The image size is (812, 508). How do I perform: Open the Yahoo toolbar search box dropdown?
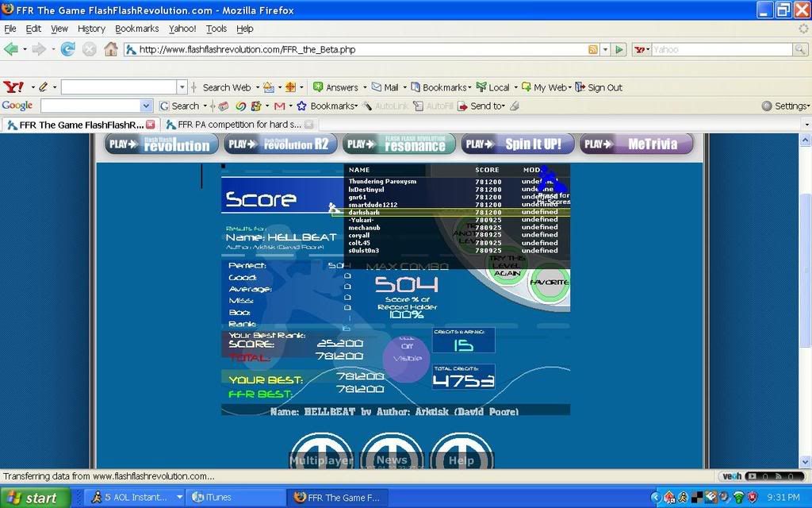click(182, 87)
